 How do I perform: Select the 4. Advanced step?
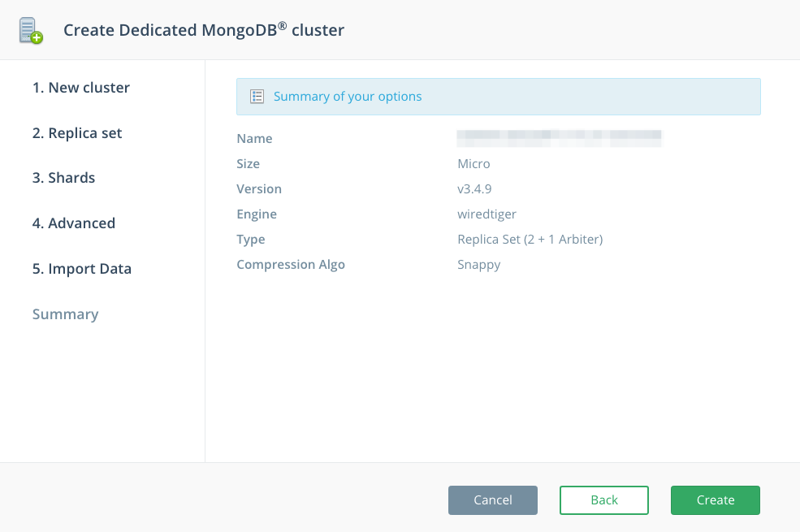(x=74, y=223)
